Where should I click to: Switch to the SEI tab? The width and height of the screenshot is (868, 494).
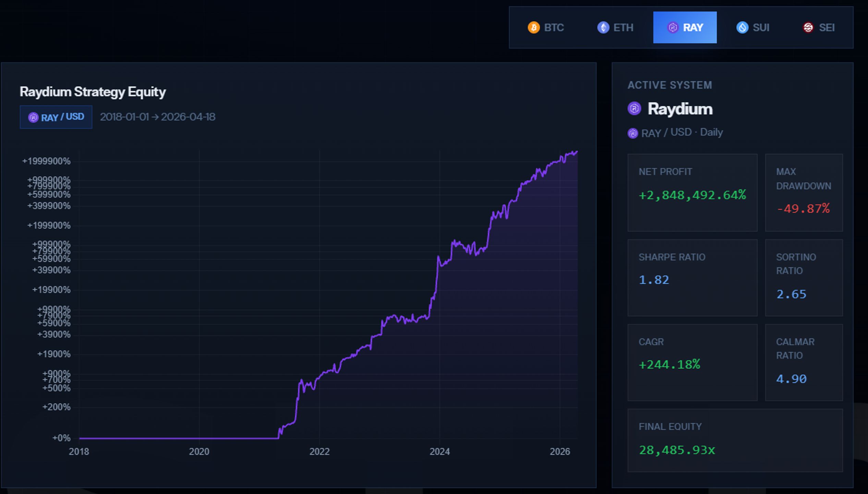pos(819,27)
